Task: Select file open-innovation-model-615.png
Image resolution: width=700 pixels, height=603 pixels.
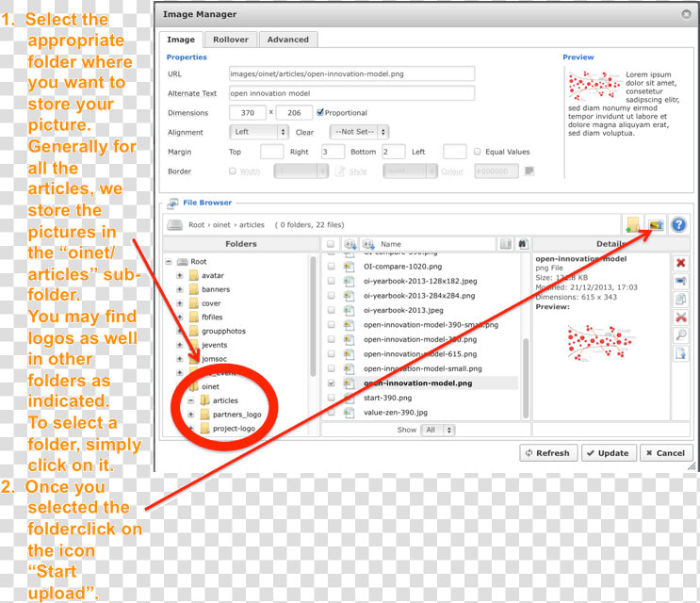Action: [x=420, y=354]
